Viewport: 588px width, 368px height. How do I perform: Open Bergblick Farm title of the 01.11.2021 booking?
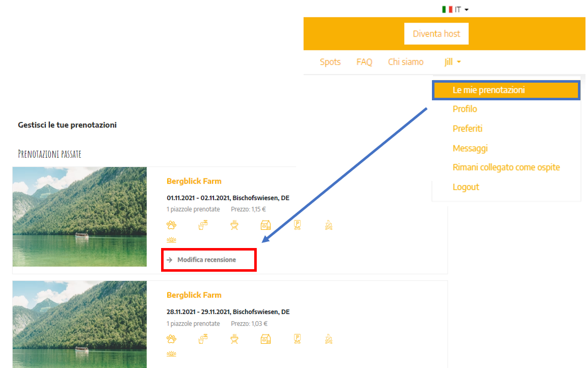coord(194,181)
